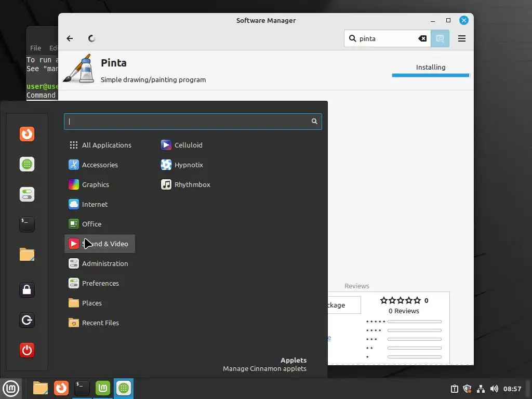Click the clock showing 08:57
The height and width of the screenshot is (399, 532).
coord(512,389)
